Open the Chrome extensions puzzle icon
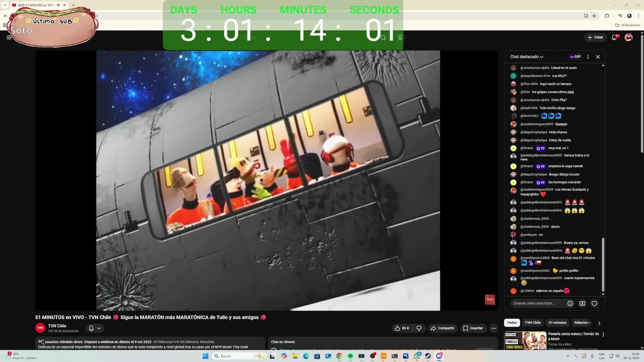 [x=607, y=16]
